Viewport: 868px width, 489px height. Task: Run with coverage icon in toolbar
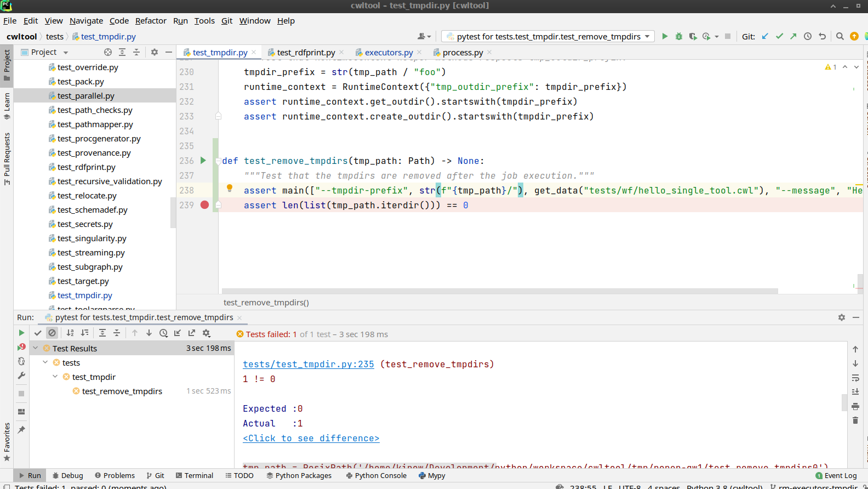tap(693, 36)
